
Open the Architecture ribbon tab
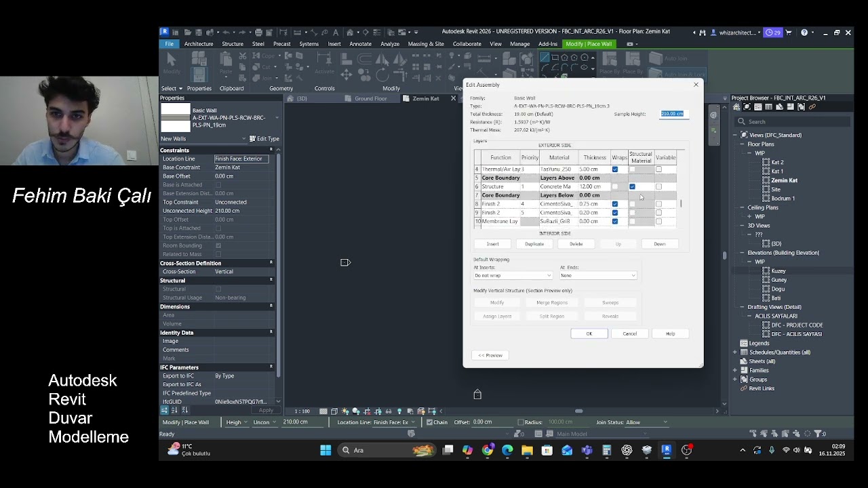[x=199, y=44]
